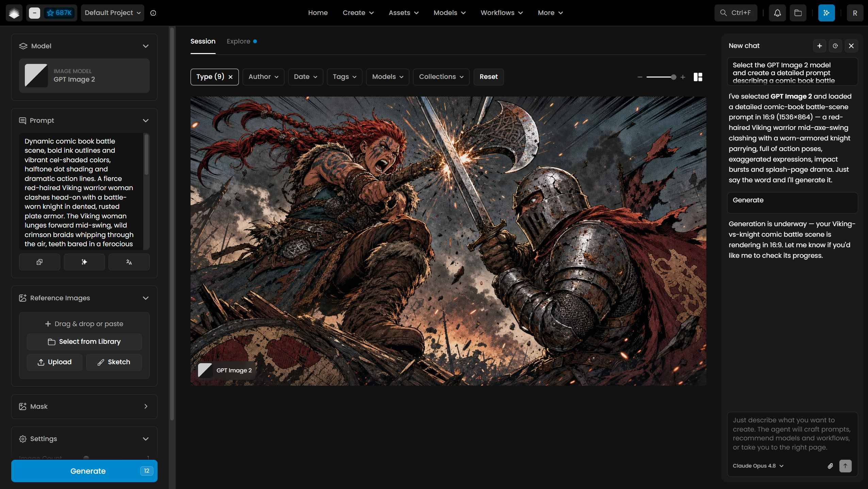This screenshot has height=489, width=868.
Task: Open the Author filter dropdown
Action: (x=263, y=77)
